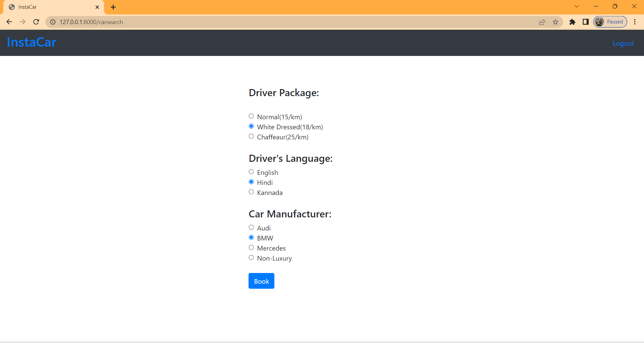Image resolution: width=644 pixels, height=343 pixels.
Task: Click the site information icon in address bar
Action: 53,22
